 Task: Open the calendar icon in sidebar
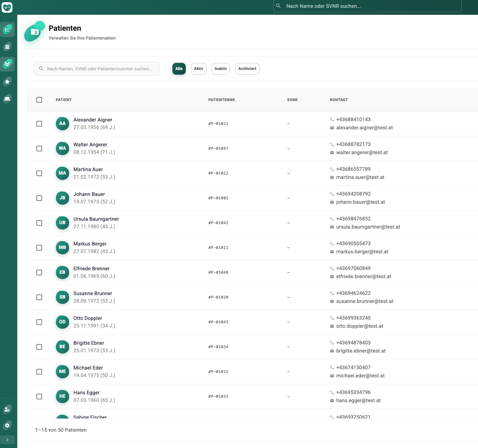point(7,47)
